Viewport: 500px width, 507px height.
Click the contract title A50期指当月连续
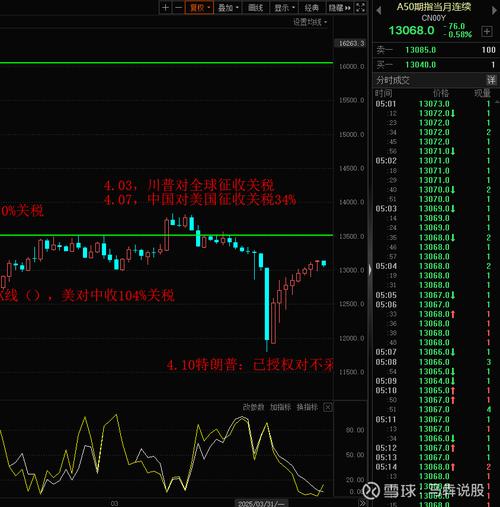434,7
